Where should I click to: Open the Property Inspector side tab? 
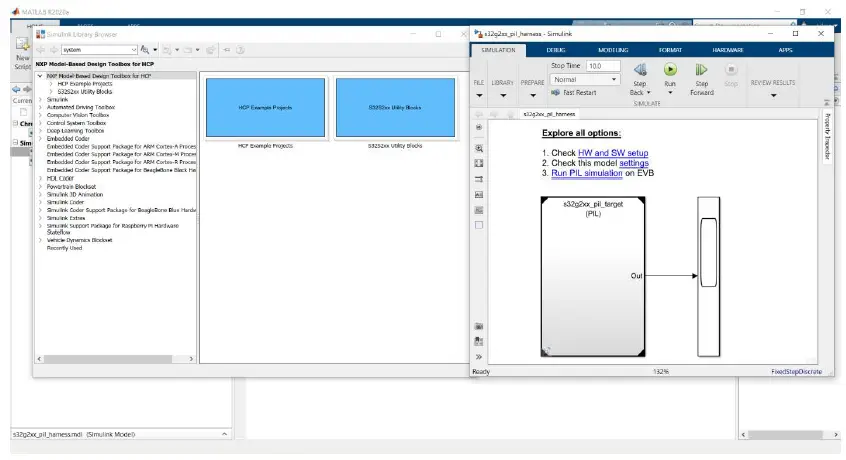(x=827, y=136)
